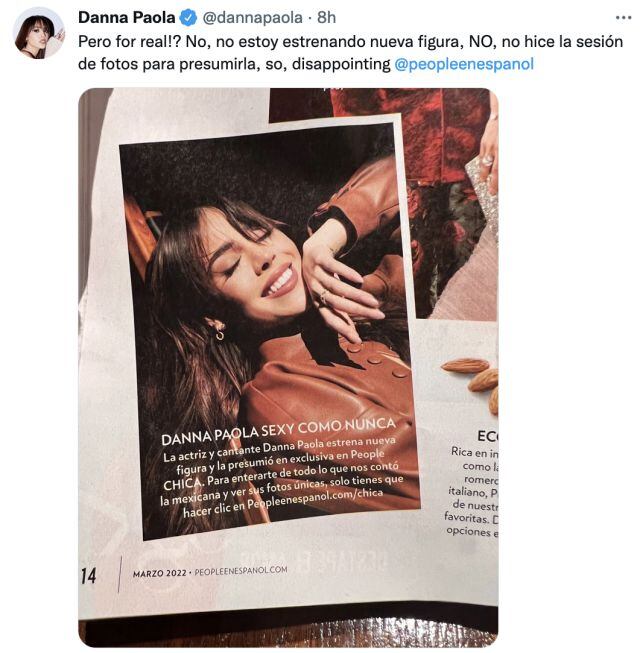
Task: Open the attached magazine page photo
Action: 288,367
